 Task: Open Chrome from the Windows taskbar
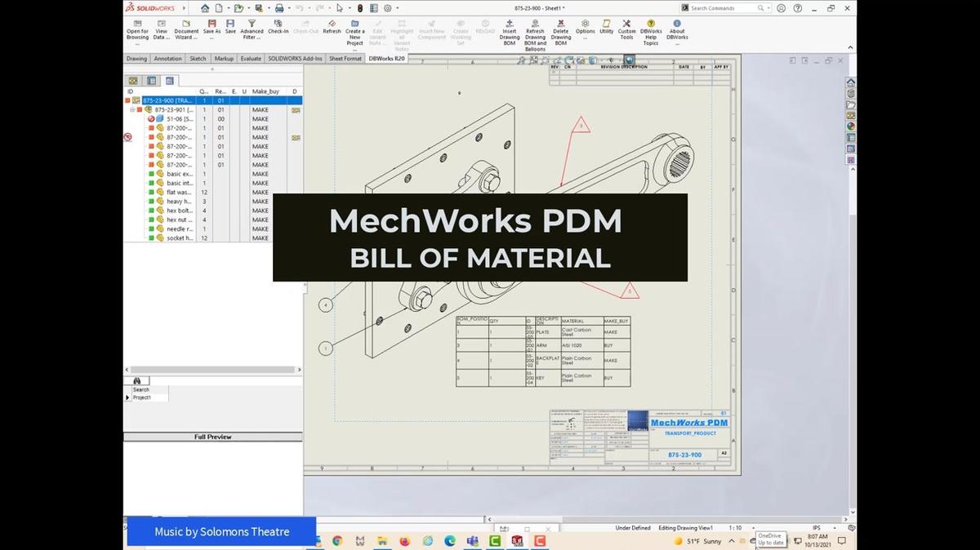[337, 540]
